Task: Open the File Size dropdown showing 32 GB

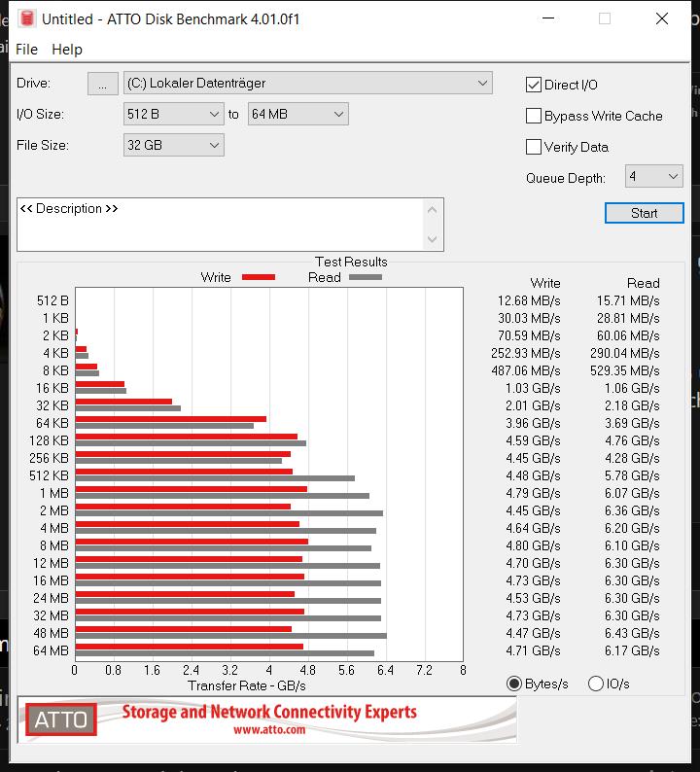Action: tap(174, 145)
